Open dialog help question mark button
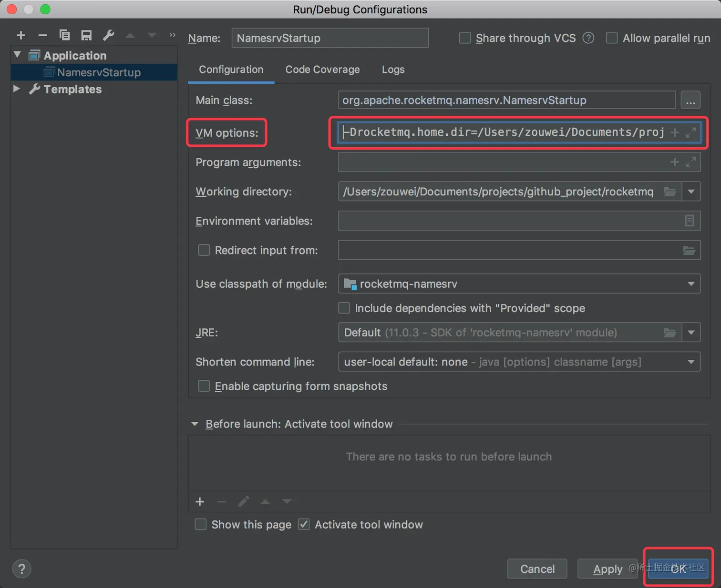This screenshot has width=721, height=588. [21, 568]
